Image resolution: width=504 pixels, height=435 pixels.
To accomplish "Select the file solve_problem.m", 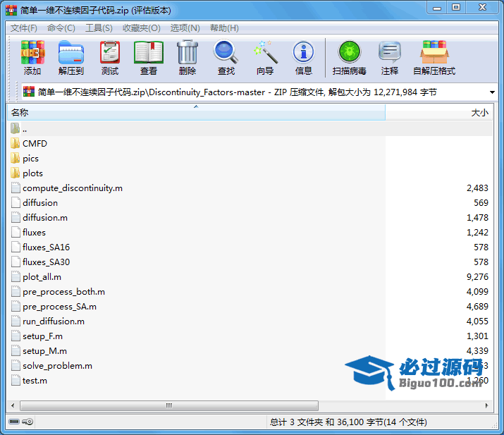I will point(57,365).
